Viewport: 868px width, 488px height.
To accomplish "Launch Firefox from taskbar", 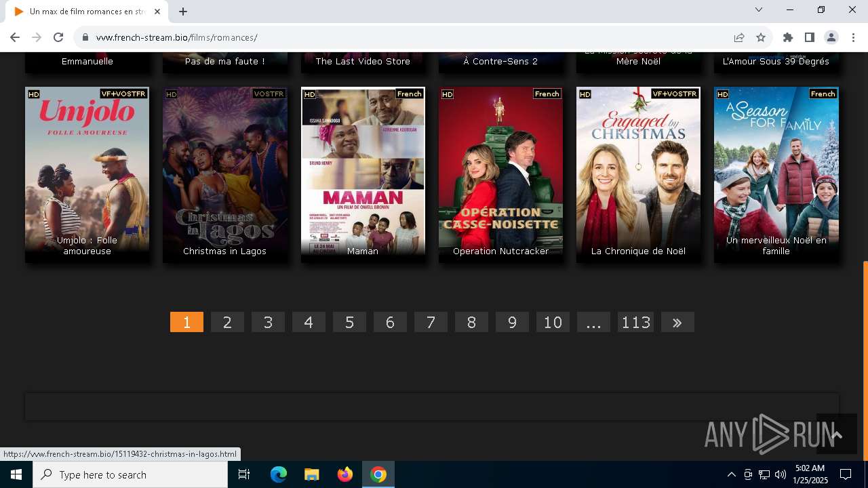I will 345,474.
